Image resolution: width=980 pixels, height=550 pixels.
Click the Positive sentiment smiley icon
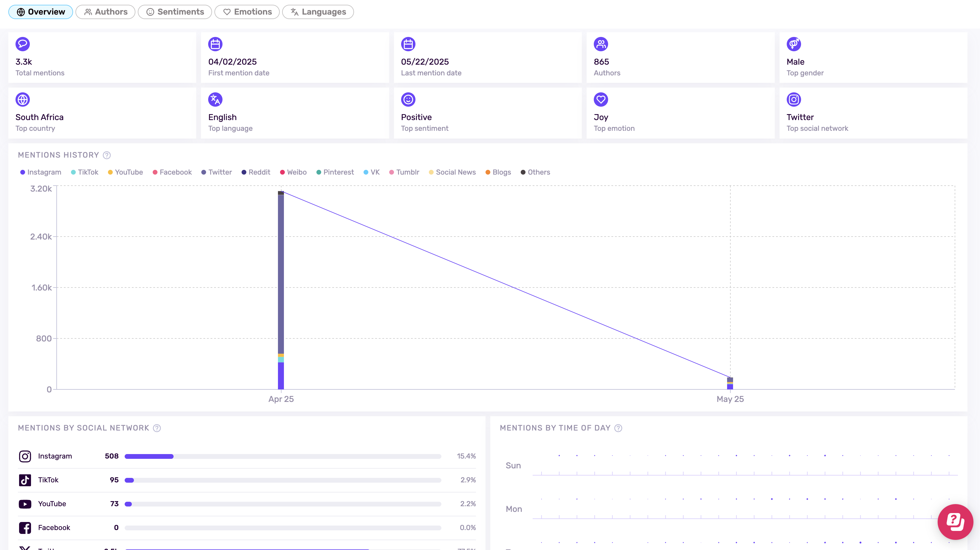(408, 99)
